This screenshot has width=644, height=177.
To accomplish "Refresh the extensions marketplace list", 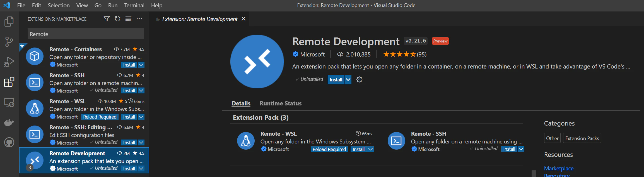I will [117, 19].
